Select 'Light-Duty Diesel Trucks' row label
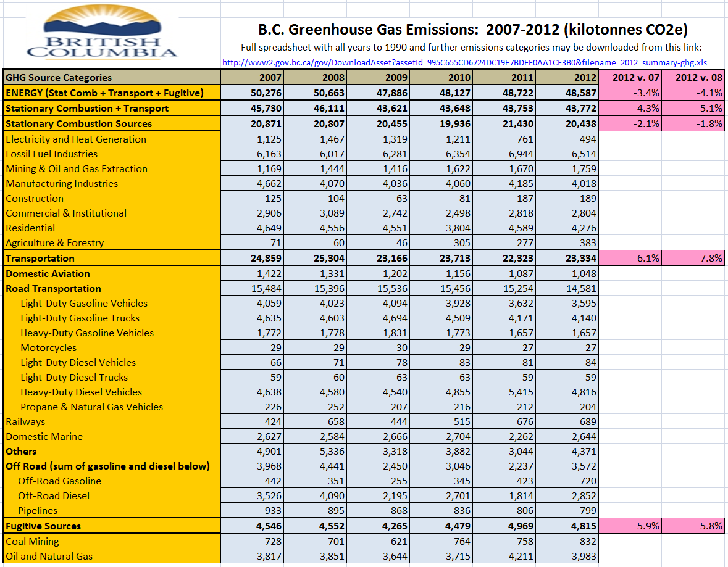 [112, 377]
